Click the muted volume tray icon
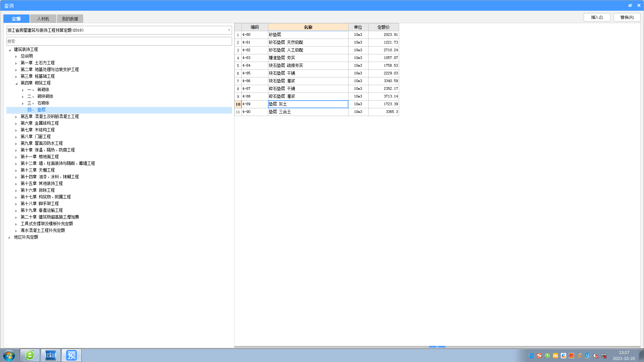 click(x=596, y=356)
